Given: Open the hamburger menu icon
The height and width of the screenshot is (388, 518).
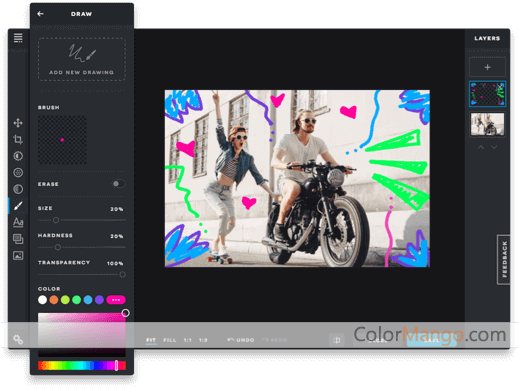Looking at the screenshot, I should point(18,38).
